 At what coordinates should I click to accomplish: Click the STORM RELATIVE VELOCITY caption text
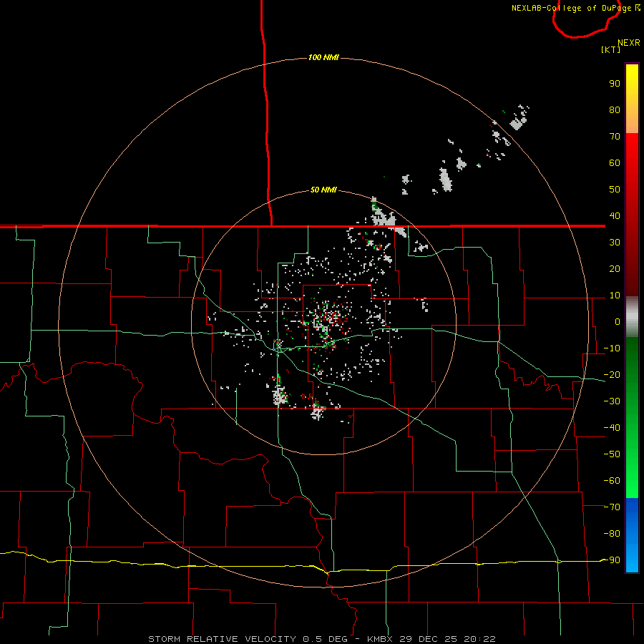click(x=222, y=639)
